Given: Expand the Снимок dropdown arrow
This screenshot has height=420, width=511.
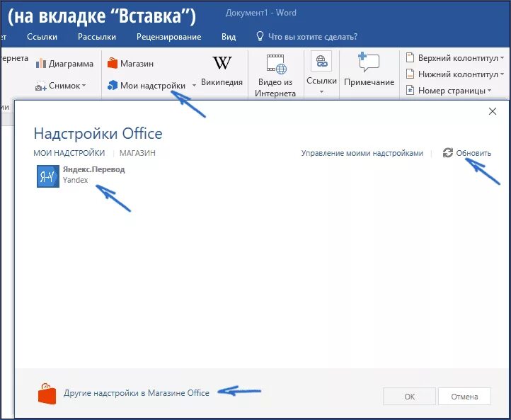Looking at the screenshot, I should pos(84,86).
